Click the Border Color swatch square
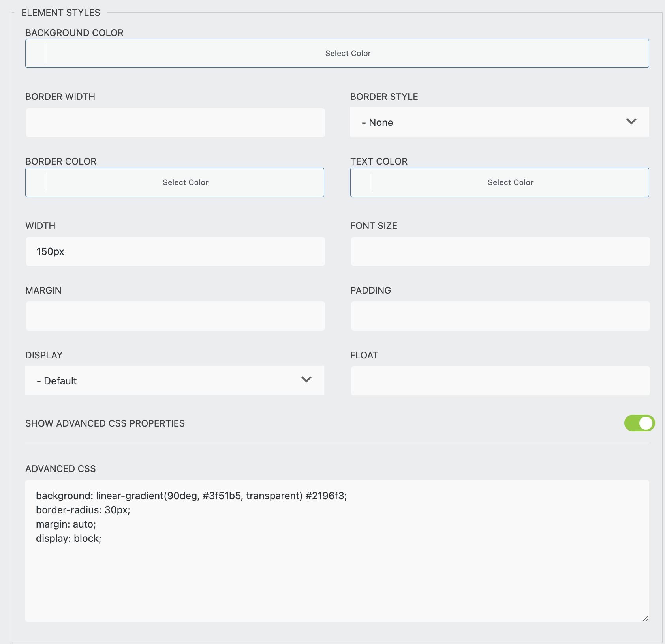665x644 pixels. coord(36,182)
